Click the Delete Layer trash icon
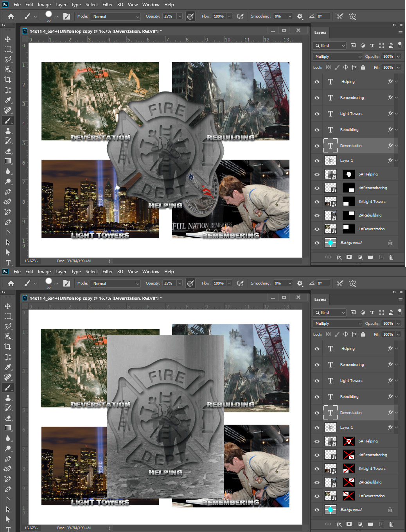 point(391,257)
